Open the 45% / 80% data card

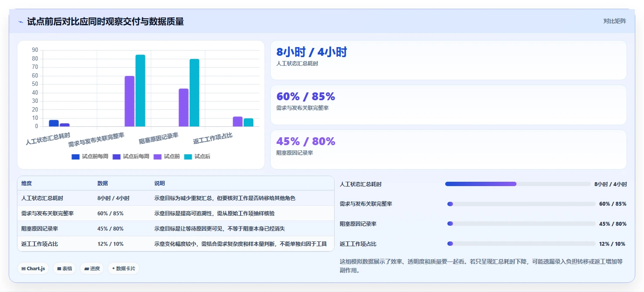pos(449,149)
